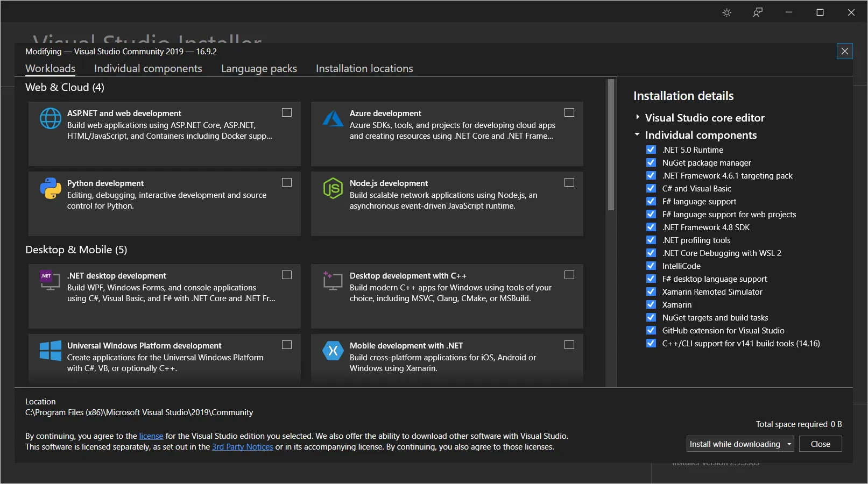The height and width of the screenshot is (484, 868).
Task: Open the 3rd Party Notices link
Action: tap(242, 447)
